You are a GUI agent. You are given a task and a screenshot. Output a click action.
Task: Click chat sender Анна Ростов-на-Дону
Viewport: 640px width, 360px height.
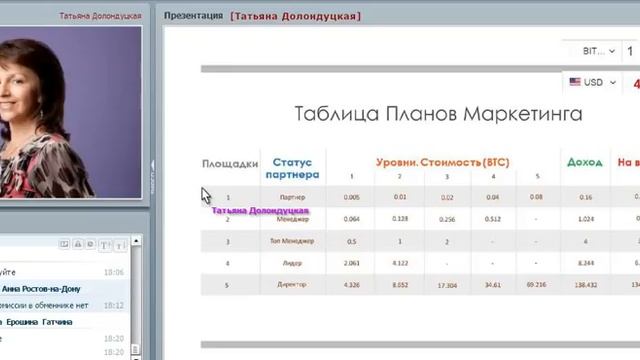click(x=41, y=289)
